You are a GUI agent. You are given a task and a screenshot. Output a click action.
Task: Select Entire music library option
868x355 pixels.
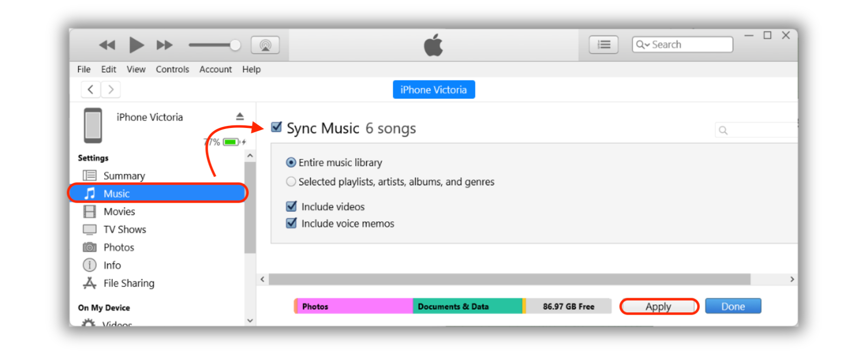pos(291,163)
